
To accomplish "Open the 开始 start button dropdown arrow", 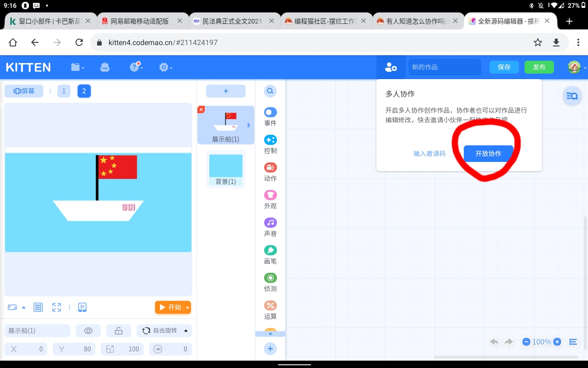I will click(187, 307).
